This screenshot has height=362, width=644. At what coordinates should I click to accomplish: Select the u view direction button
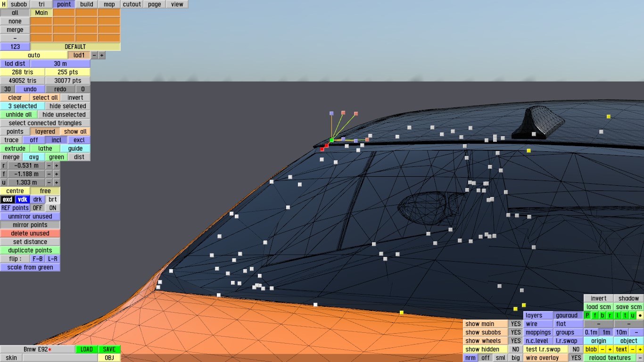(633, 315)
